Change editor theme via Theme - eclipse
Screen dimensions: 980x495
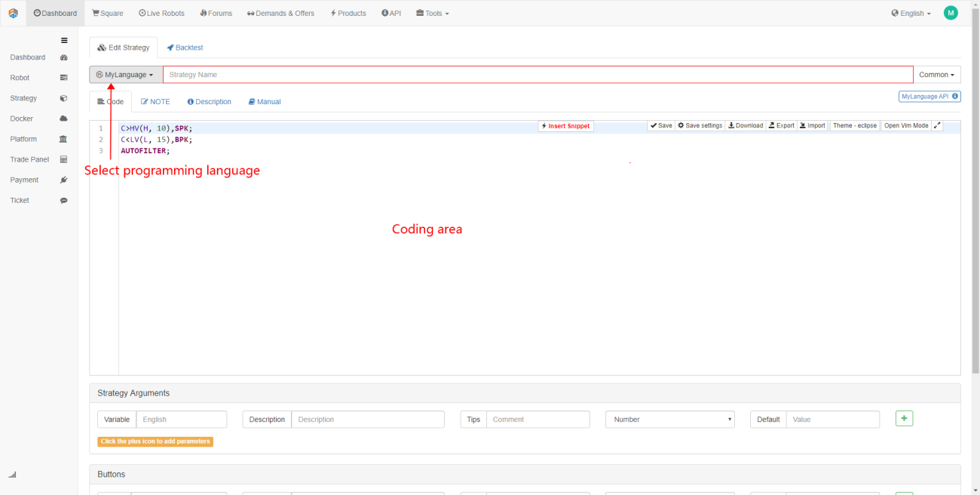coord(855,125)
